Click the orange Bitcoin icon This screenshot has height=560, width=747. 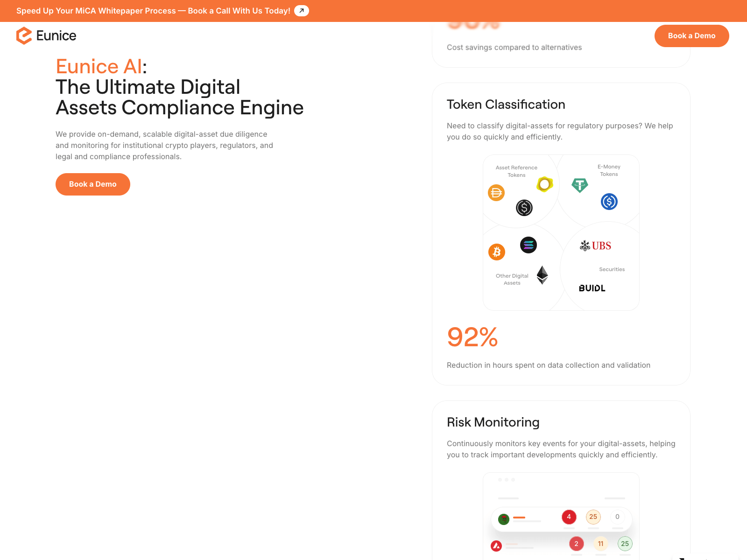click(x=497, y=252)
